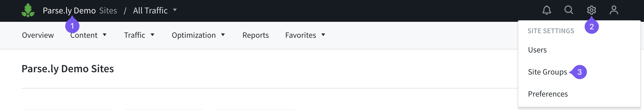Image resolution: width=644 pixels, height=110 pixels.
Task: Open the notifications bell icon
Action: [547, 10]
